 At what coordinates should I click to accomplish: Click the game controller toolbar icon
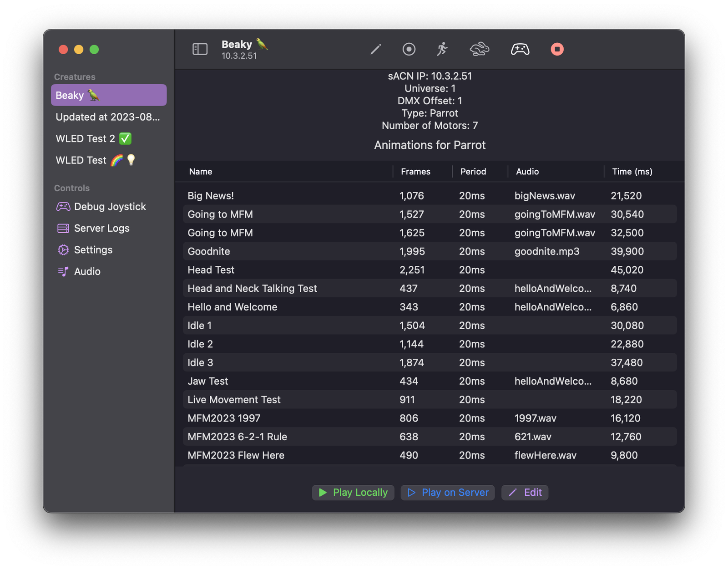pos(520,49)
